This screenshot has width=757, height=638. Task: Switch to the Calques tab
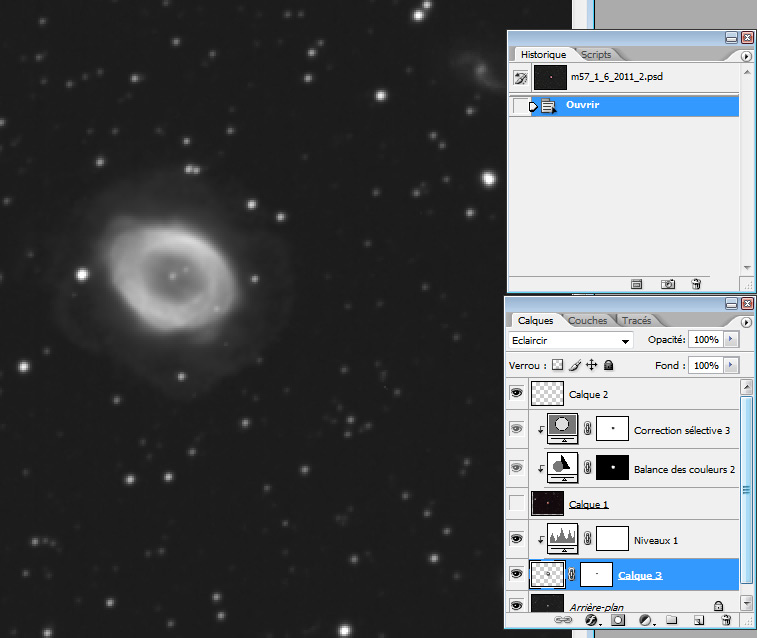click(535, 320)
